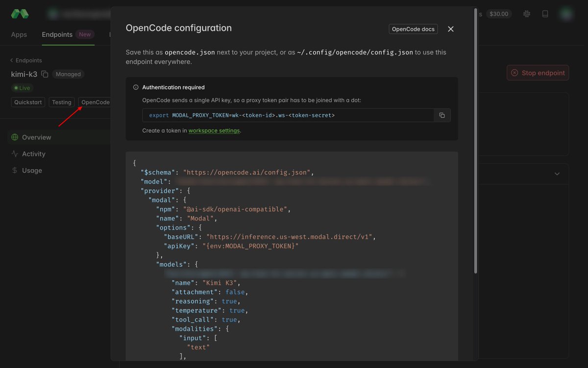Open the Testing panel
The height and width of the screenshot is (368, 588).
pos(62,102)
